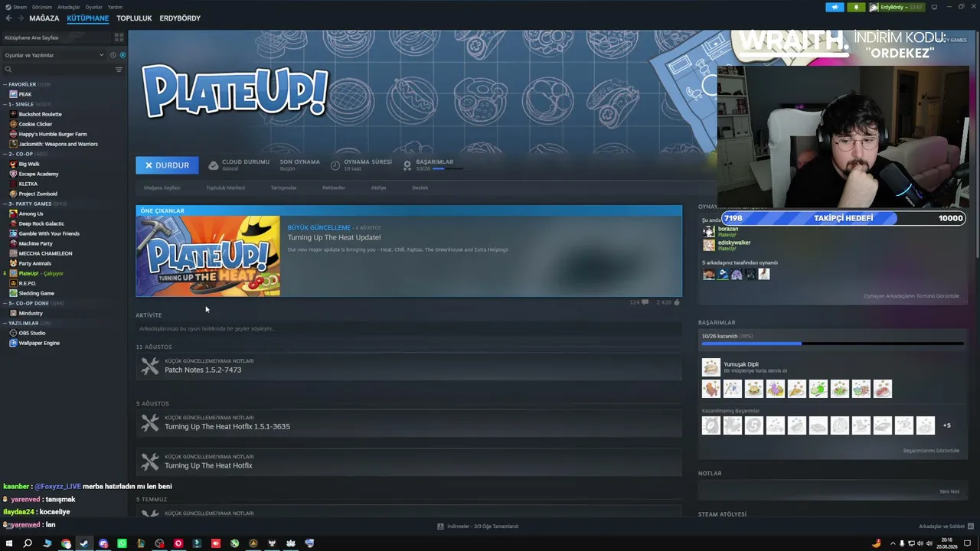980x551 pixels.
Task: Open the +5 more locked achievements
Action: click(947, 425)
